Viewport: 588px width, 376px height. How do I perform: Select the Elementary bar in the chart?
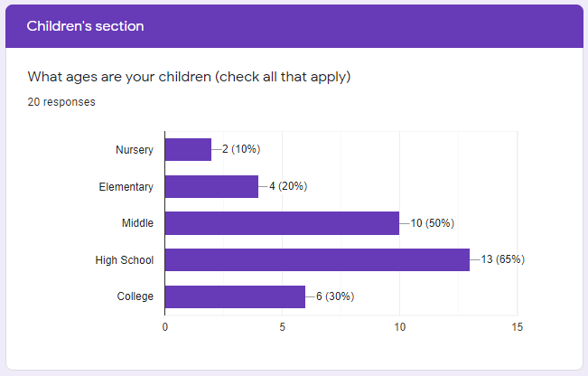point(211,186)
